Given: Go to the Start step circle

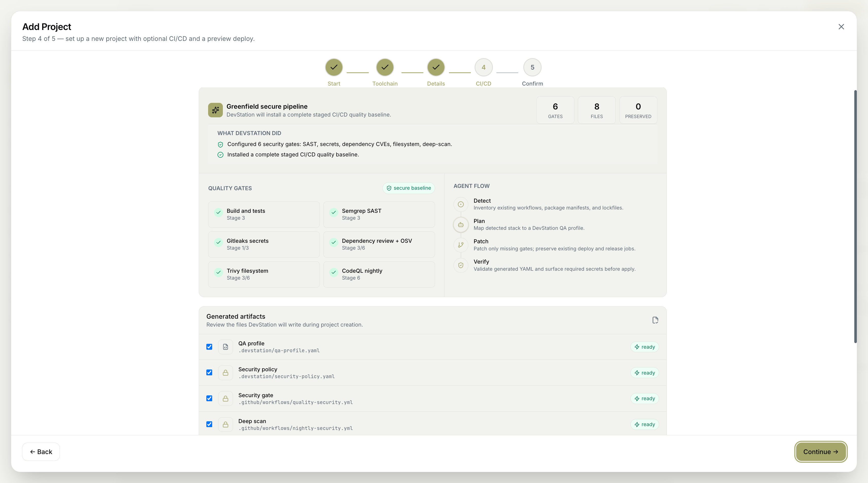Looking at the screenshot, I should click(x=334, y=67).
